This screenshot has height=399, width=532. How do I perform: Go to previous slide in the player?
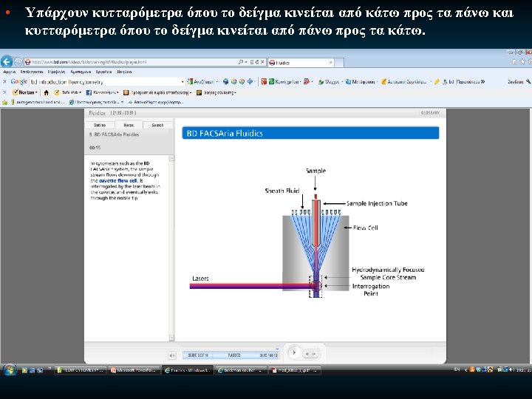point(307,354)
